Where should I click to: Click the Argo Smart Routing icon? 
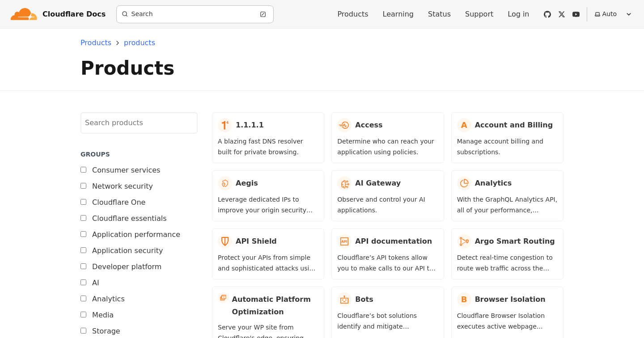(x=464, y=241)
